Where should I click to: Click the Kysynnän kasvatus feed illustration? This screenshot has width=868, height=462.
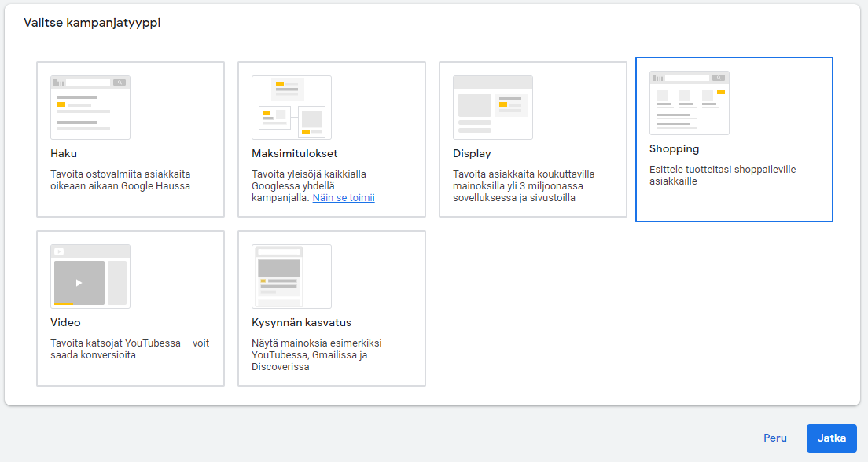point(291,276)
